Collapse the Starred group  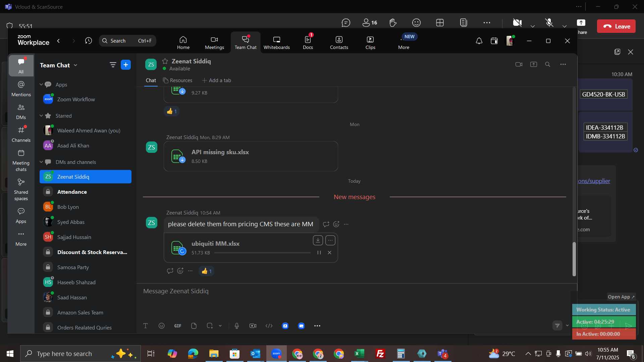tap(41, 116)
